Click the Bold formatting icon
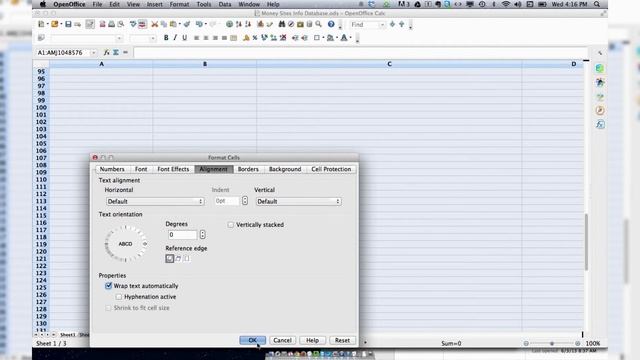 pyautogui.click(x=166, y=38)
